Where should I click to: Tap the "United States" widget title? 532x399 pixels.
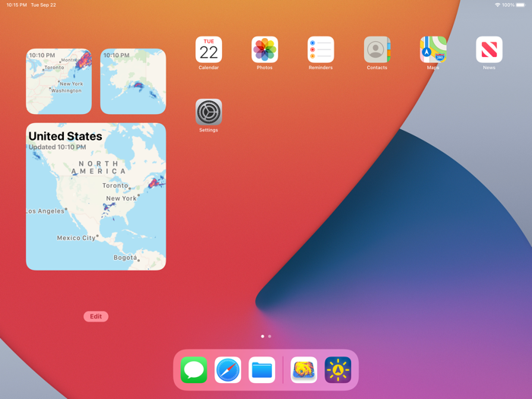click(x=65, y=136)
